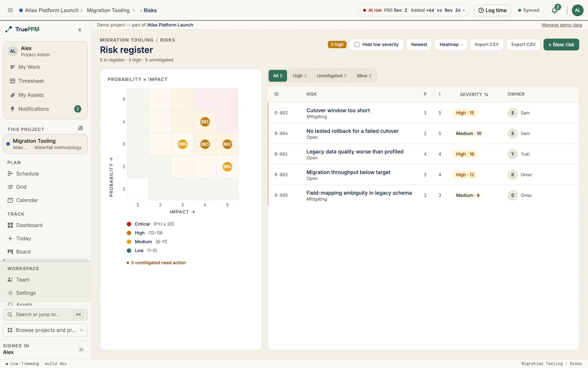This screenshot has width=588, height=368.
Task: Open the hamburger menu icon
Action: click(10, 10)
